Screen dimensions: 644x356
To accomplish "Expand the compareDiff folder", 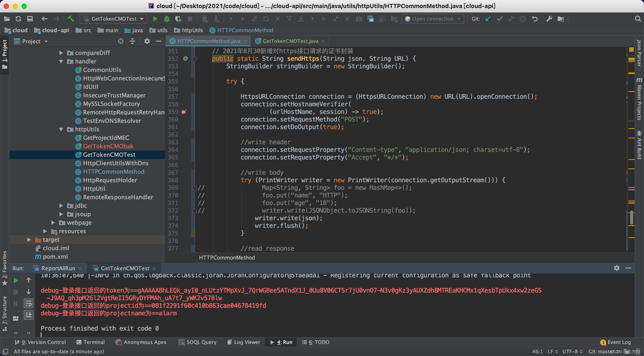I will pyautogui.click(x=61, y=53).
